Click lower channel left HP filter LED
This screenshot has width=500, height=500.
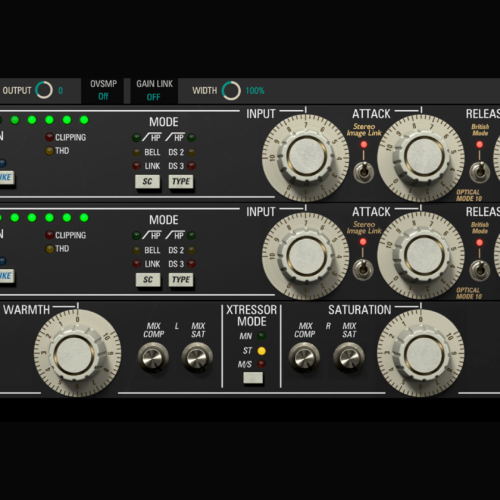(136, 235)
